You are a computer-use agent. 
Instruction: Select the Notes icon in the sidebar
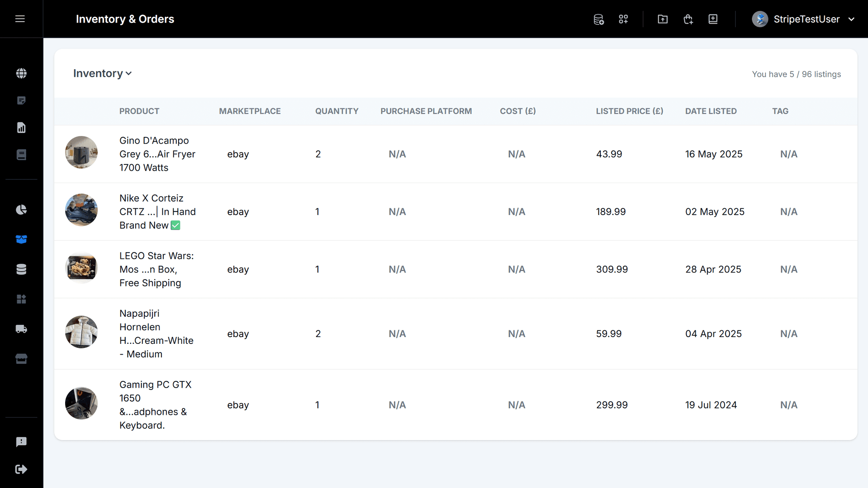coord(21,100)
